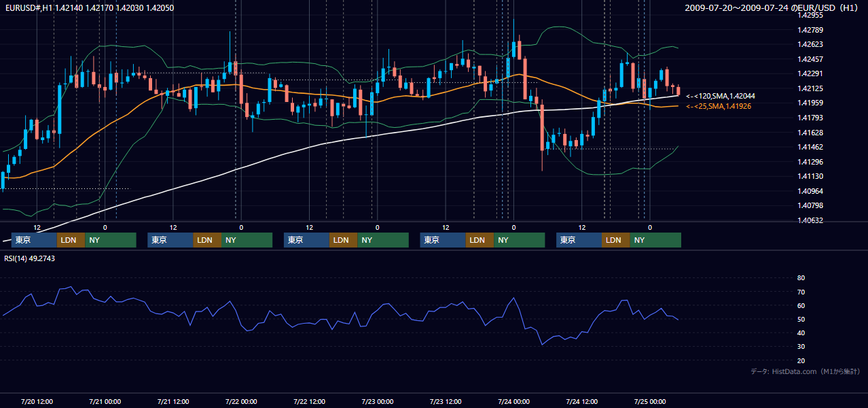Click price axis label 1.42955
This screenshot has height=408, width=868.
click(x=810, y=15)
